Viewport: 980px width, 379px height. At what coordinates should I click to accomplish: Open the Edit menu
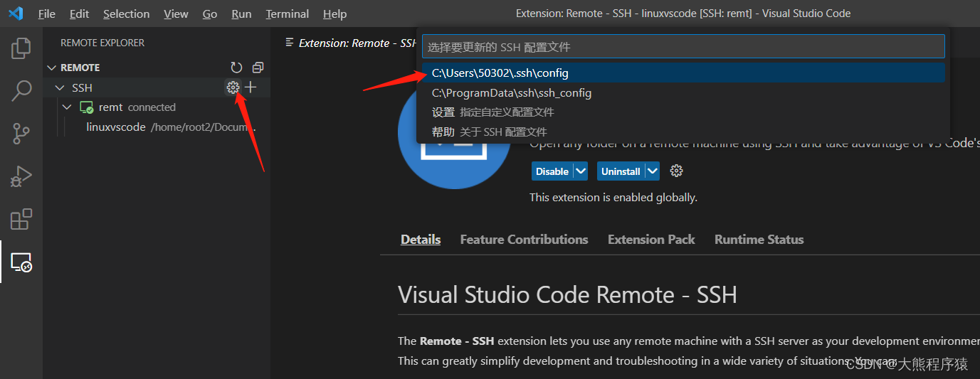point(80,14)
